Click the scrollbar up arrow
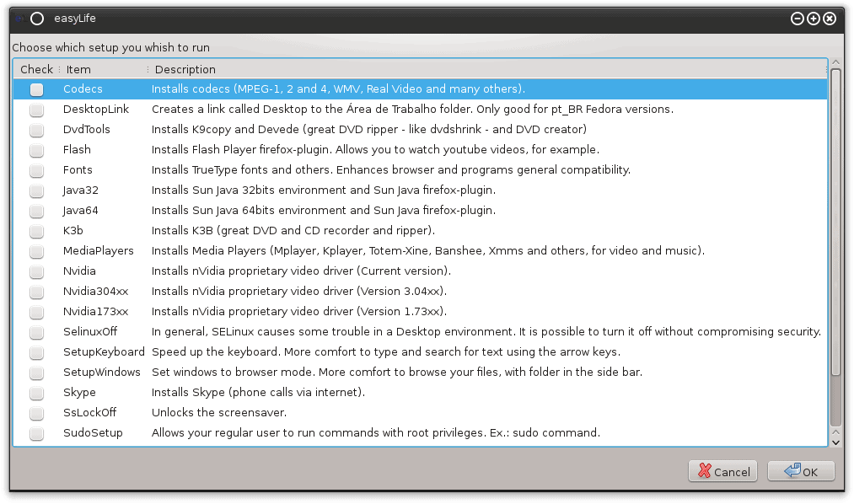 coord(836,63)
